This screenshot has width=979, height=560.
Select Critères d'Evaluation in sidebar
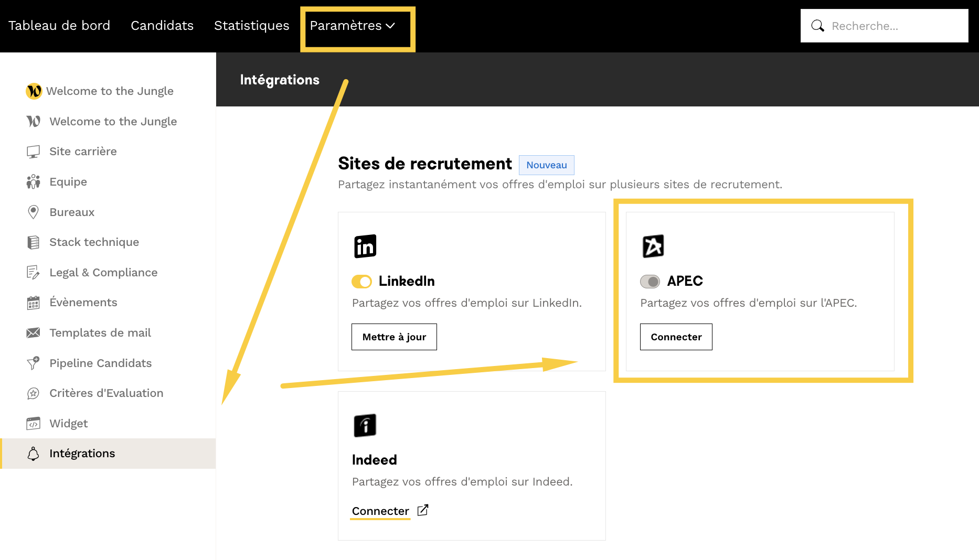coord(106,393)
